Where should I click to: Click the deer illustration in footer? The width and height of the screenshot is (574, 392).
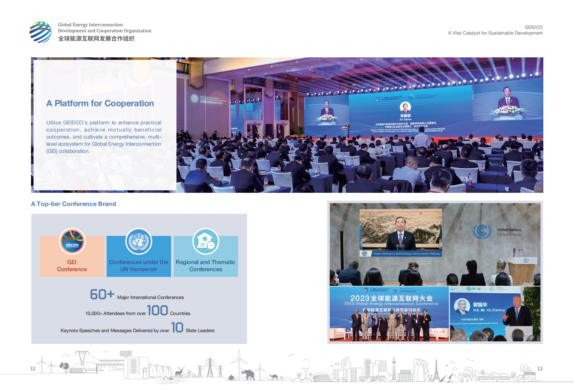click(x=179, y=372)
